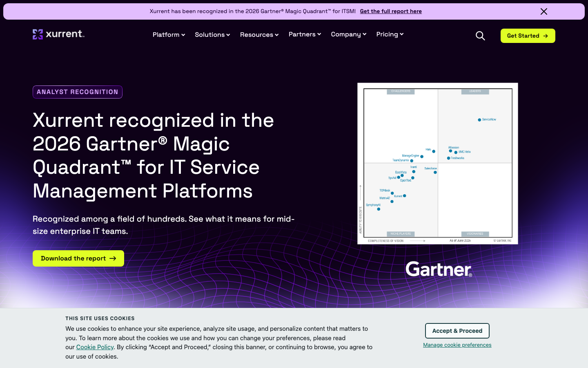This screenshot has width=588, height=368.
Task: Click the 'Recognized among a field of hundreds' subtext
Action: coord(163,225)
